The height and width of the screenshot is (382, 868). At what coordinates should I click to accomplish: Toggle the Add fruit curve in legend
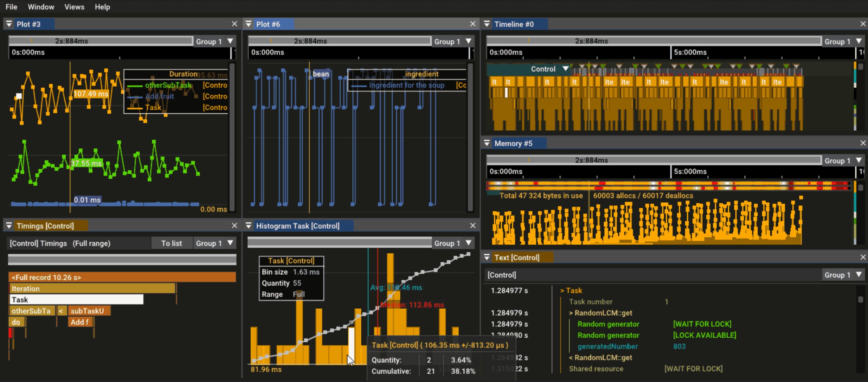coord(159,96)
